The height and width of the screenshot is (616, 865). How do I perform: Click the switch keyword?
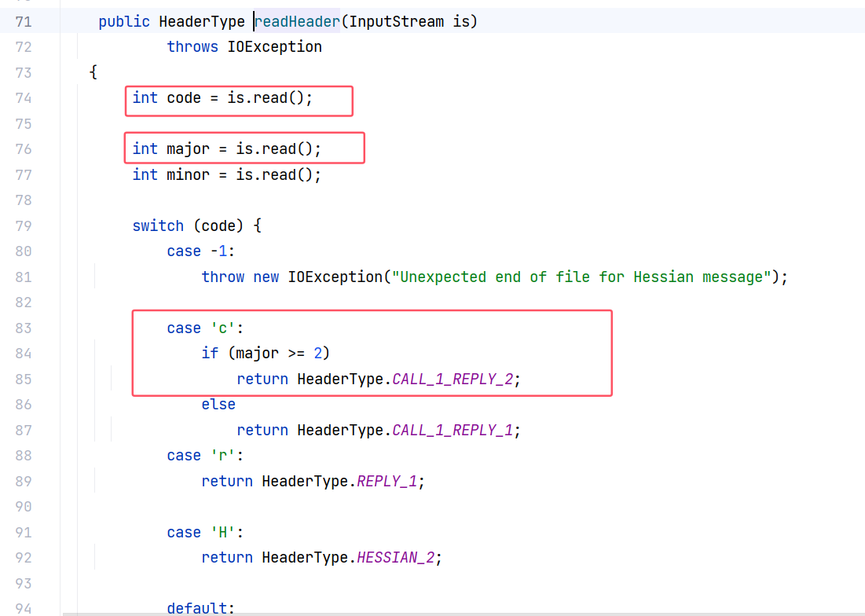pos(157,226)
